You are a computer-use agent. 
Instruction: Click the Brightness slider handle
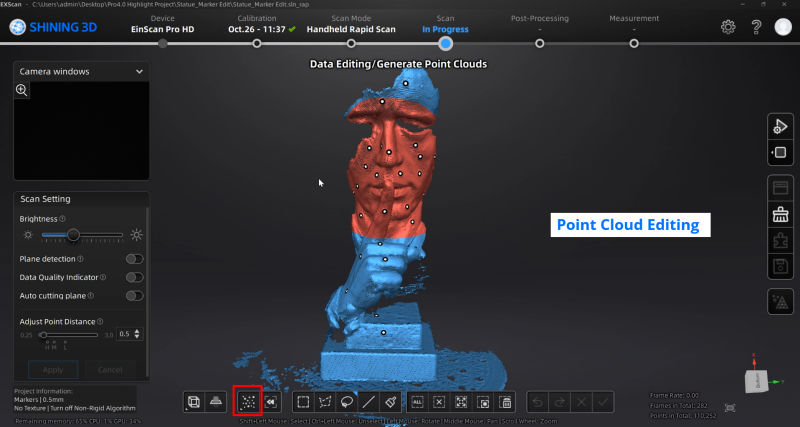point(73,234)
